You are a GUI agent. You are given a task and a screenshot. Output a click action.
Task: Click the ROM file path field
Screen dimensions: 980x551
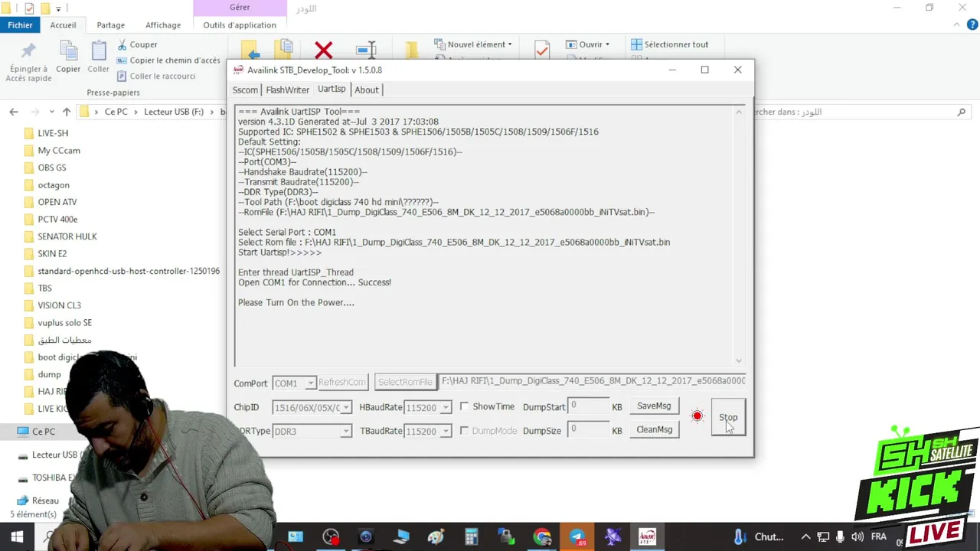click(593, 380)
